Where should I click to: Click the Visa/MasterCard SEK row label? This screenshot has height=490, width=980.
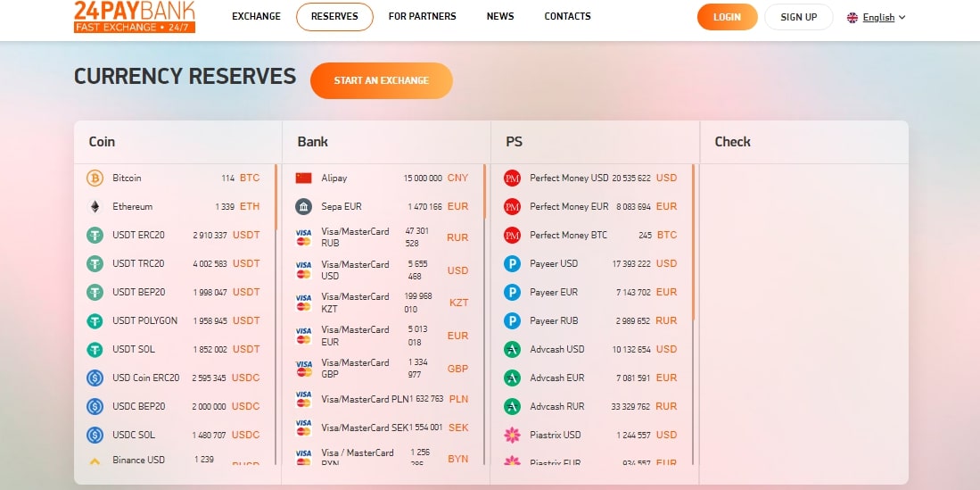[365, 428]
